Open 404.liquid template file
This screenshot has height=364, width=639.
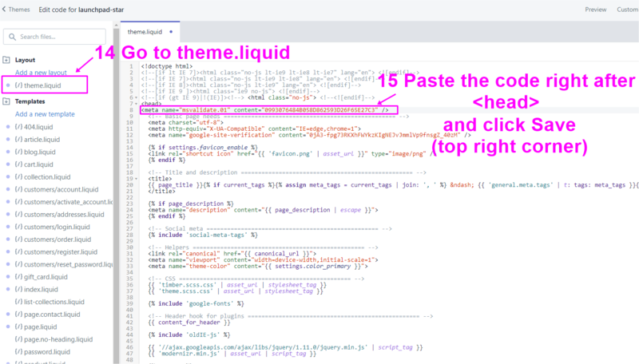[38, 127]
